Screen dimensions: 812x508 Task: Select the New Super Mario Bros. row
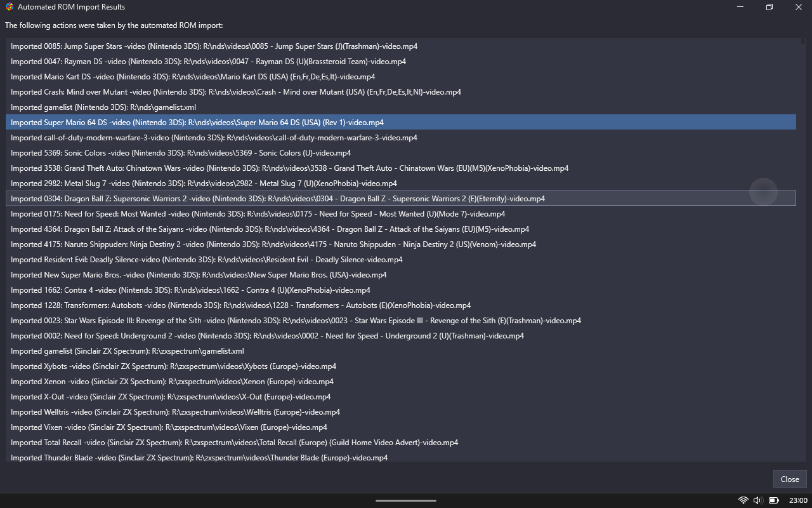click(401, 275)
